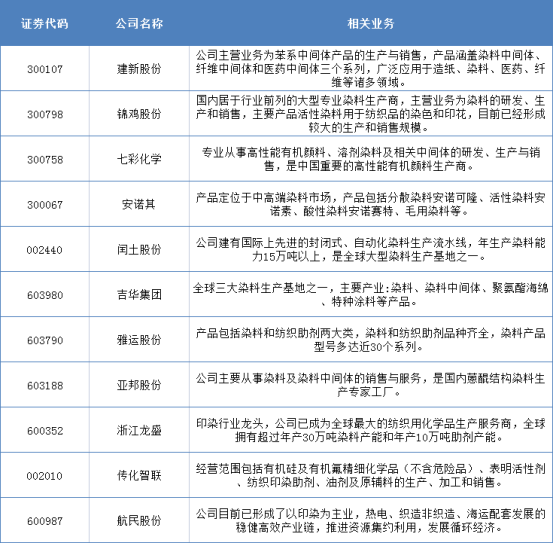Screen dimensions: 554x543
Task: Select company name 锦鸡股份
Action: point(139,114)
